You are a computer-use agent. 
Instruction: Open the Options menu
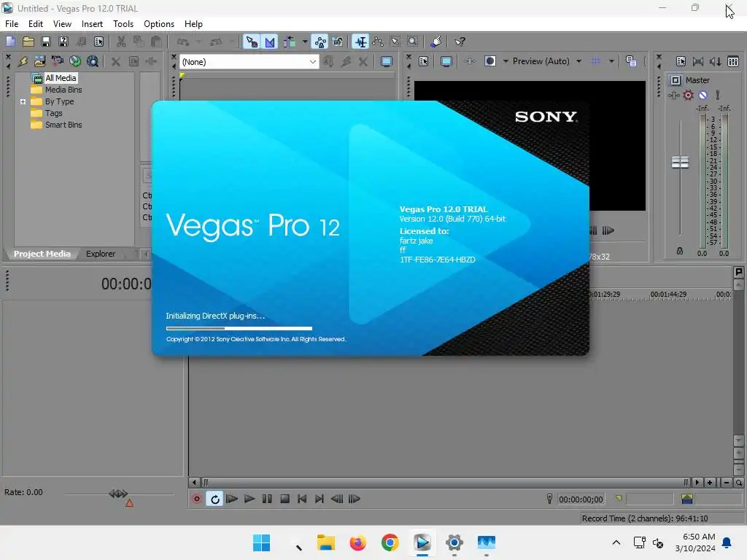(x=159, y=24)
